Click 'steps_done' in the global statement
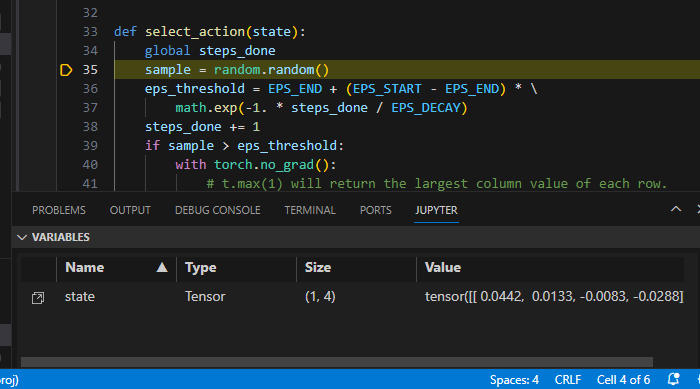The image size is (700, 389). click(x=237, y=51)
